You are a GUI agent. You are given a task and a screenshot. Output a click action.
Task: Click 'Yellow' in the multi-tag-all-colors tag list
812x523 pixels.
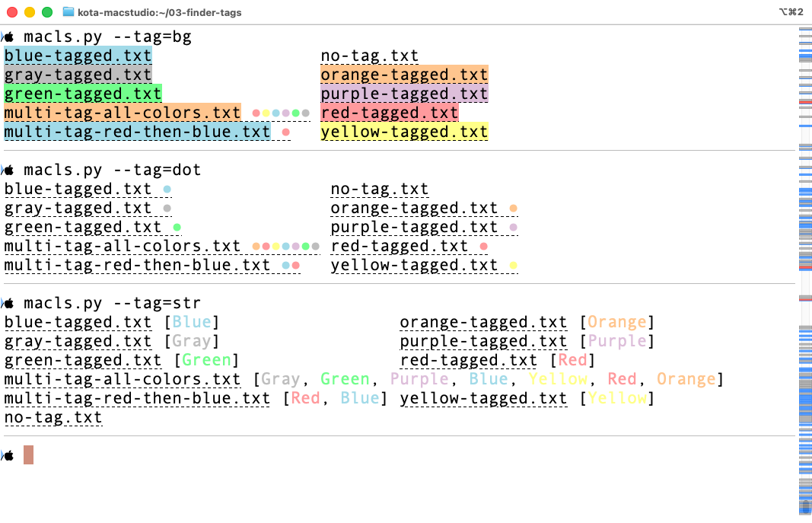point(559,380)
